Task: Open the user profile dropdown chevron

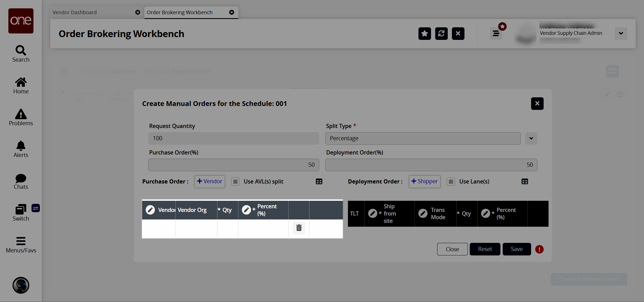Action: pyautogui.click(x=621, y=33)
